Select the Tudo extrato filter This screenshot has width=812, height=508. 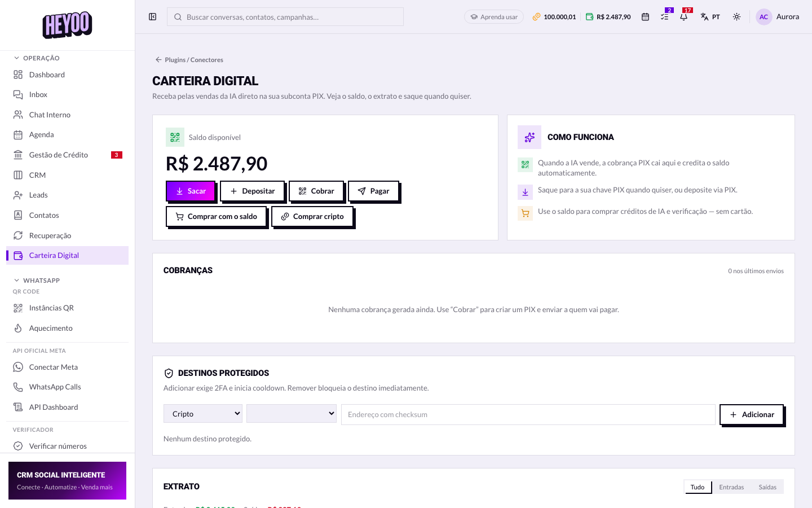click(698, 487)
